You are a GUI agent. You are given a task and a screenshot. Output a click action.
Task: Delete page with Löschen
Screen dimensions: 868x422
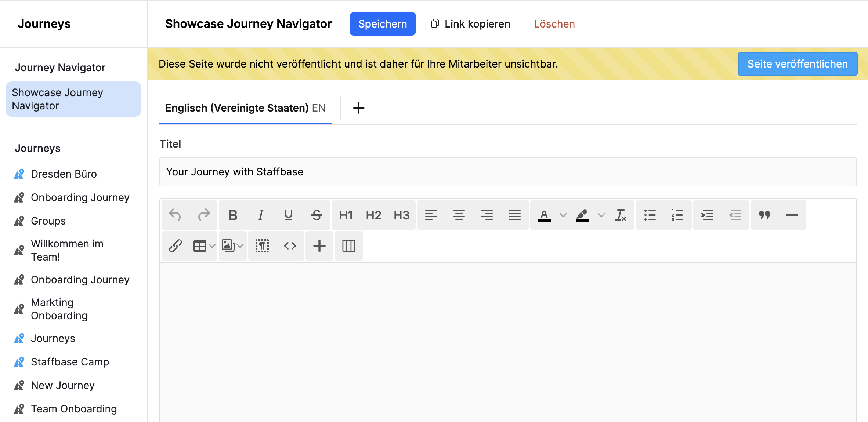(x=554, y=24)
